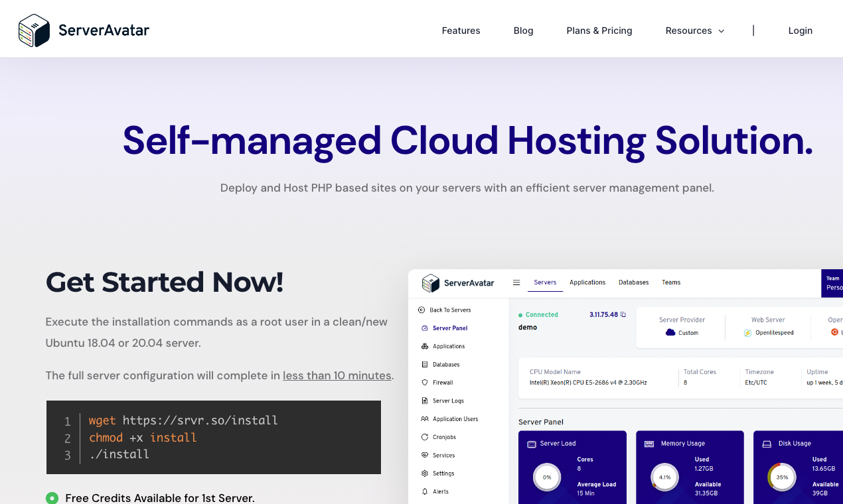Click the Server Panel gauge icon in the sidebar
The height and width of the screenshot is (504, 843).
(x=425, y=328)
